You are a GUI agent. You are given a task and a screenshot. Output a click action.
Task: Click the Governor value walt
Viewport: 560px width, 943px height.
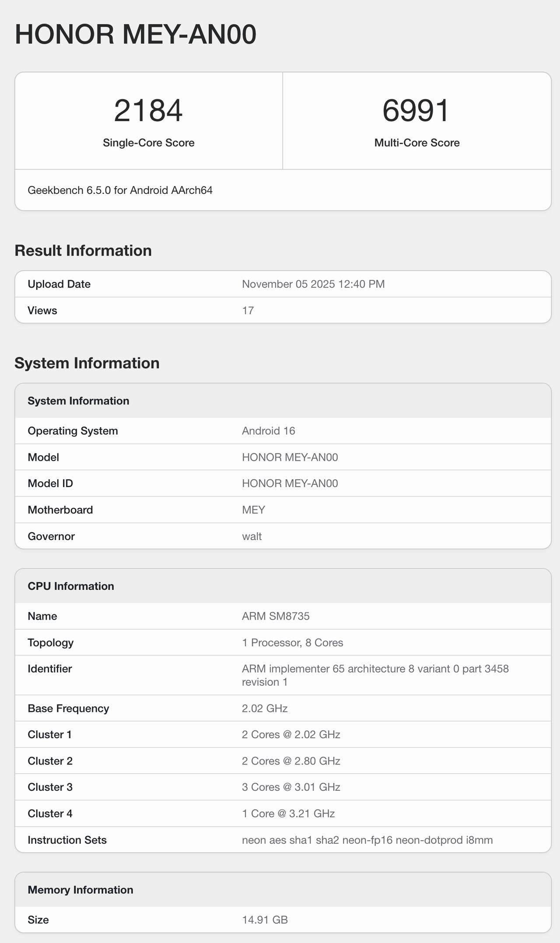[252, 536]
